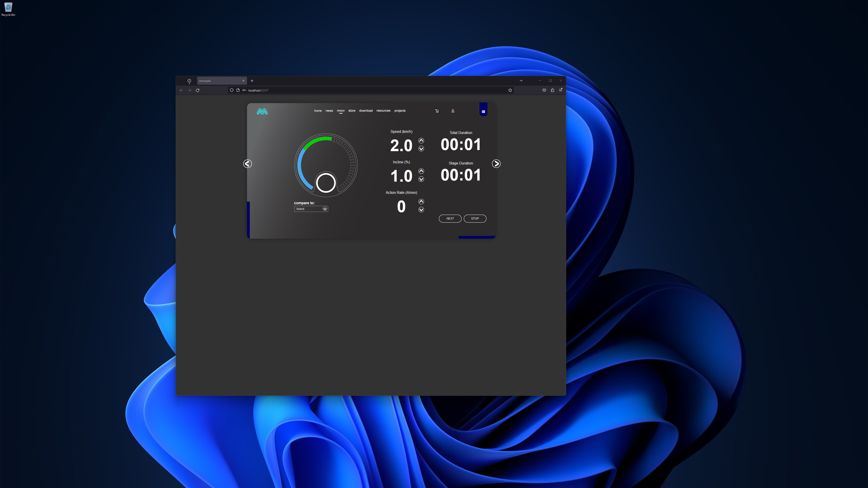Toggle the blue sidebar panel indicator
868x488 pixels.
pyautogui.click(x=484, y=111)
